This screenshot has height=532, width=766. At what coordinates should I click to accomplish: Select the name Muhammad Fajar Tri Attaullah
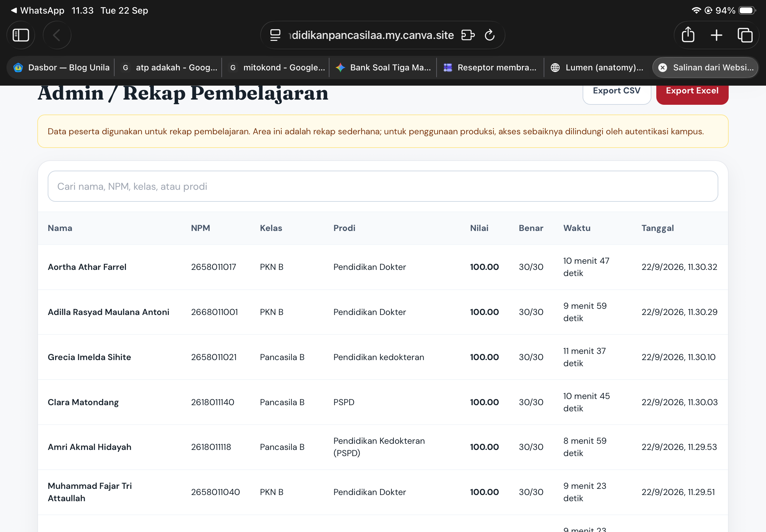(x=90, y=492)
